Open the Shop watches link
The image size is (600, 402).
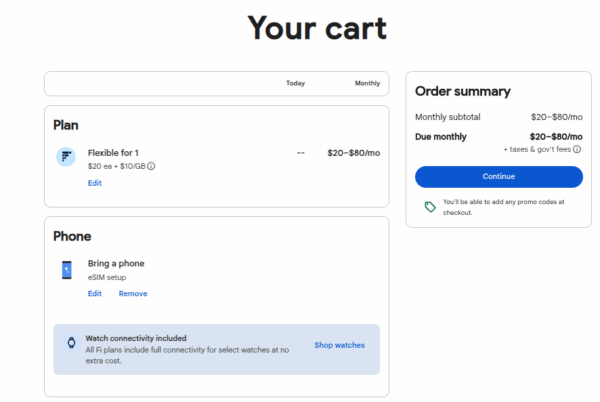tap(339, 345)
